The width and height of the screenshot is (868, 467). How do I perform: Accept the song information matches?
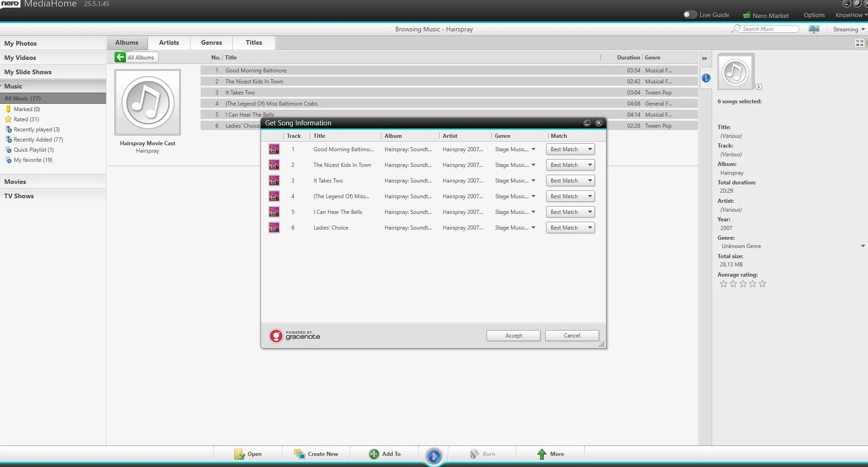[513, 336]
